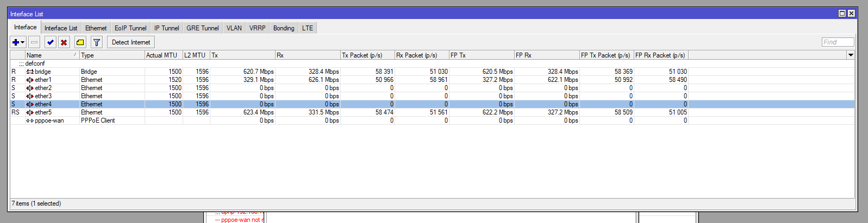The image size is (868, 223).
Task: Sort by the L2 MTU column header
Action: click(196, 55)
